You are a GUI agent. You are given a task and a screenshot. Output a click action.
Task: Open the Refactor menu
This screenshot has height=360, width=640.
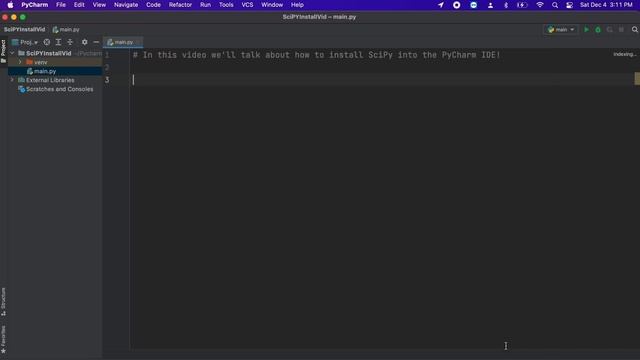click(180, 5)
